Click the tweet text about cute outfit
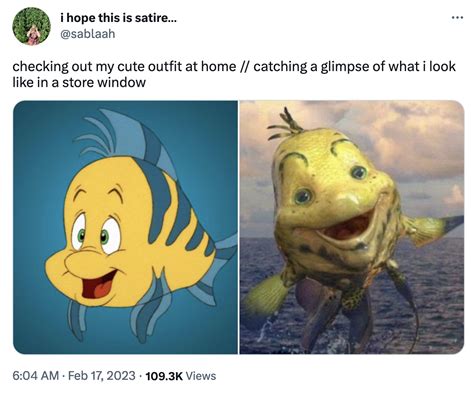Screen dimensions: 474x393 click(234, 74)
